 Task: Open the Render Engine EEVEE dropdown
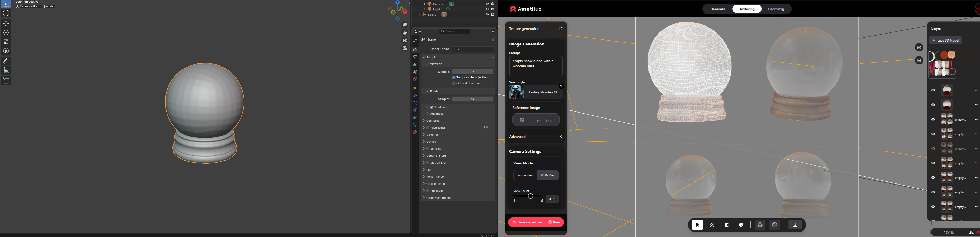tap(474, 49)
